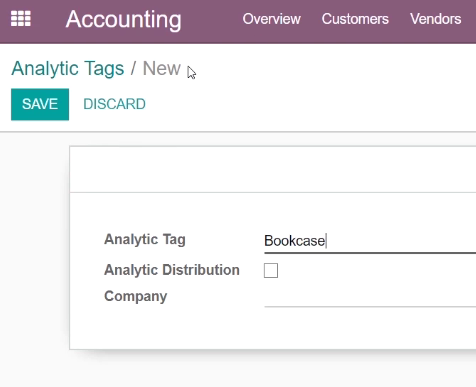
Task: Go back to Analytic Tags breadcrumb
Action: tap(68, 69)
